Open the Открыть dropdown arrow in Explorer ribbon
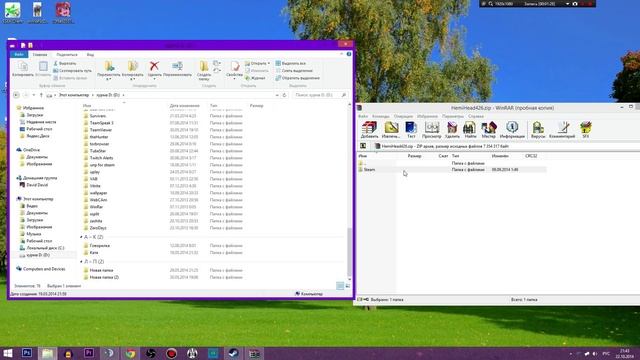The image size is (640, 360). [x=269, y=64]
